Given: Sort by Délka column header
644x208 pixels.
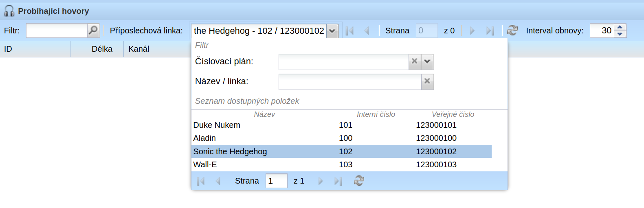Looking at the screenshot, I should (x=97, y=49).
